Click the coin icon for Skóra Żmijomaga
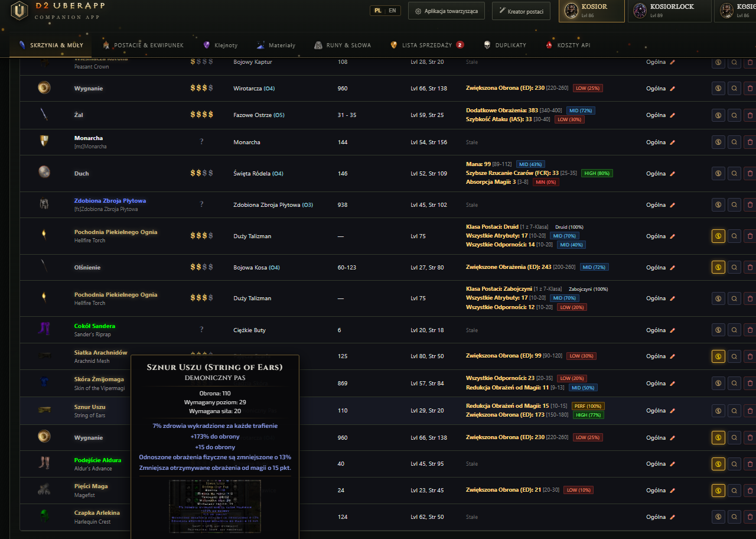This screenshot has height=539, width=756. click(718, 382)
